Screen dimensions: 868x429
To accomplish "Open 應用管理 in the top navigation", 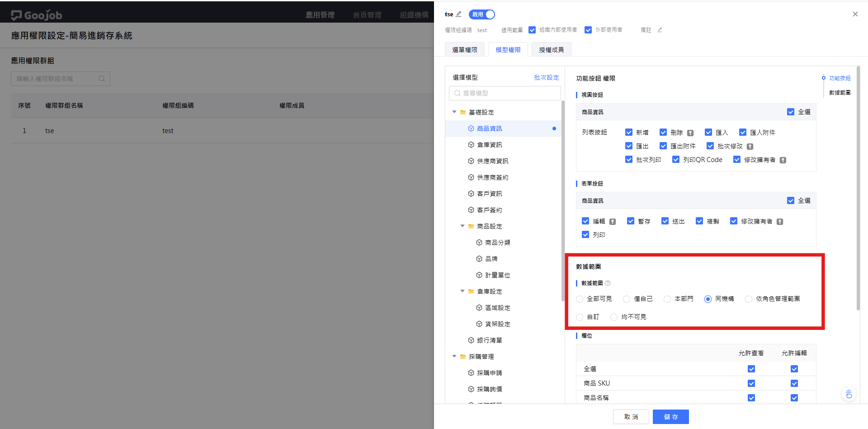I will click(x=320, y=15).
